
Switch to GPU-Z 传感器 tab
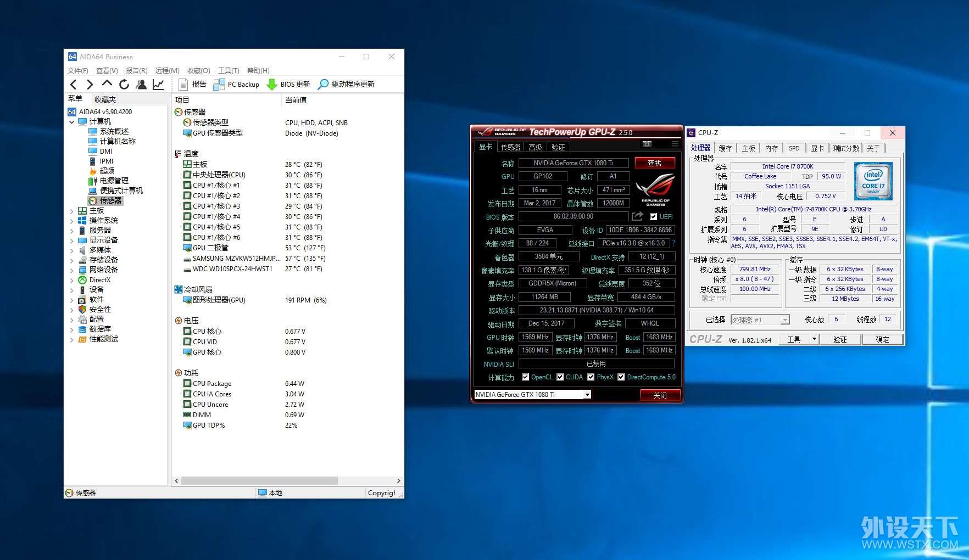click(510, 147)
